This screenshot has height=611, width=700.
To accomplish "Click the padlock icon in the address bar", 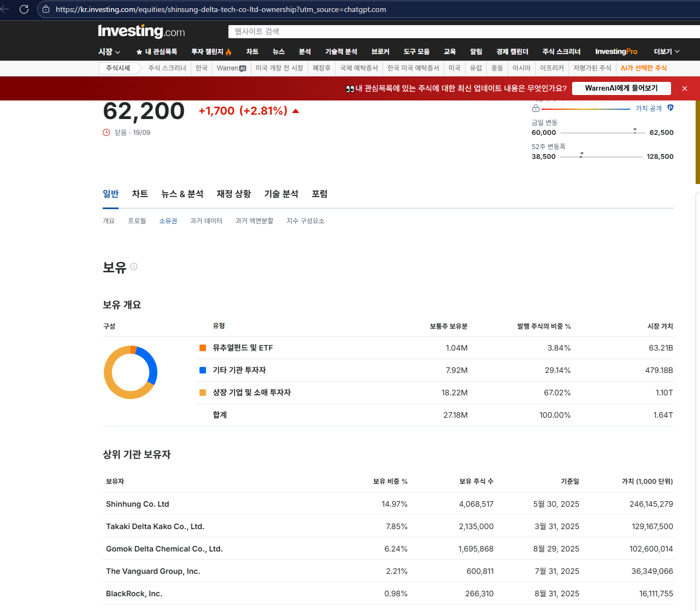I will pyautogui.click(x=45, y=9).
